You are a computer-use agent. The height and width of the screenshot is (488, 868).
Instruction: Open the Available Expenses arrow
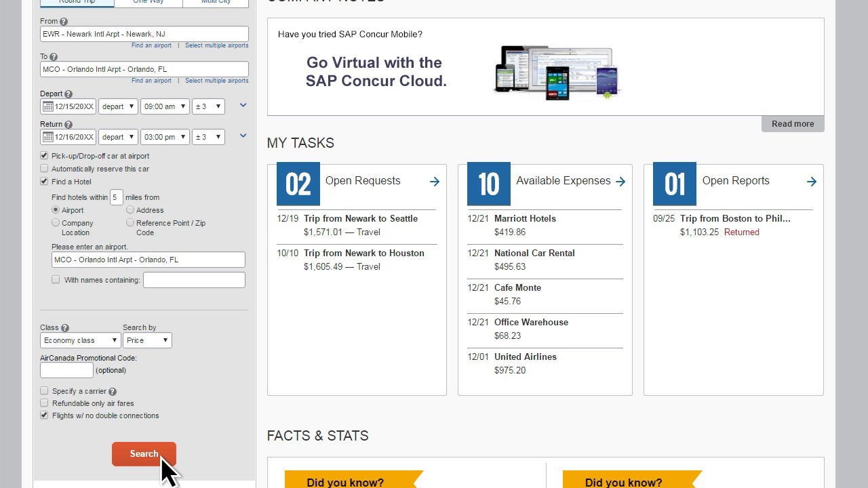click(620, 182)
